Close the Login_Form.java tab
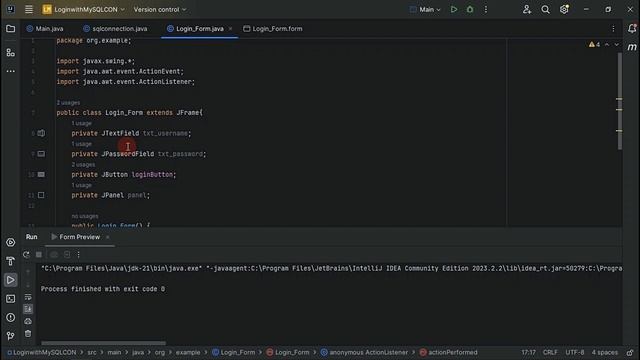The height and width of the screenshot is (360, 640). tap(230, 29)
